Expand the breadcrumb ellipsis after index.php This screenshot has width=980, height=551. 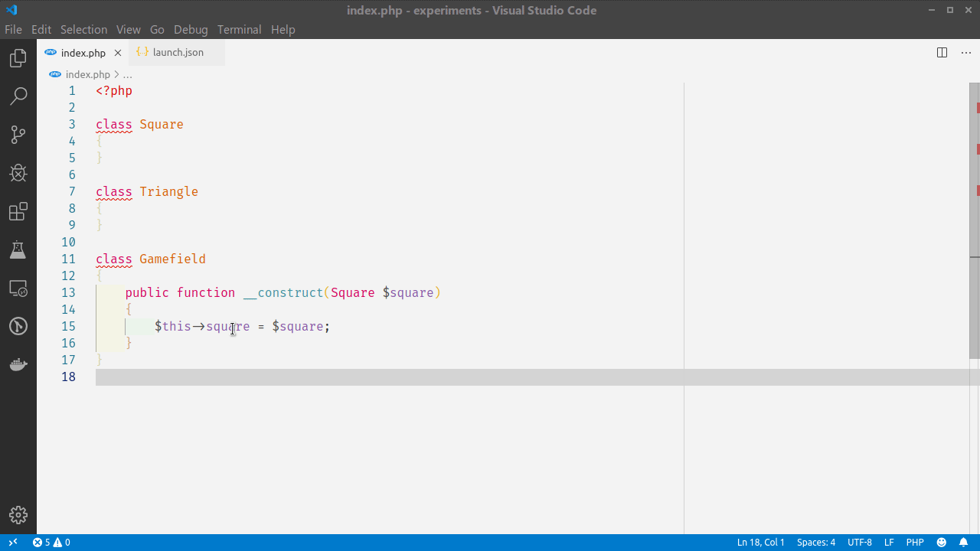127,74
